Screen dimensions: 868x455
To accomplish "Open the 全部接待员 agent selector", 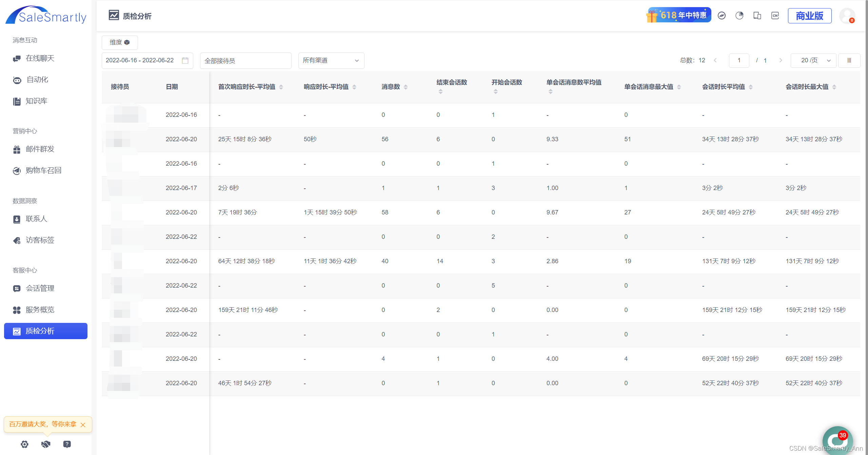I will tap(245, 61).
